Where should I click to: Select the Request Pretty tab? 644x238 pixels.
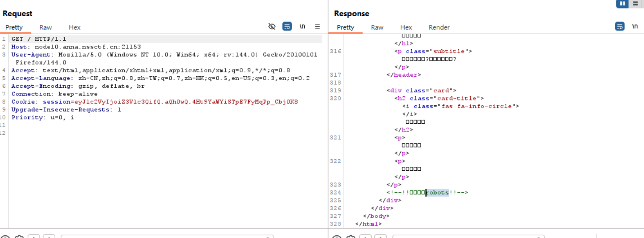(14, 27)
